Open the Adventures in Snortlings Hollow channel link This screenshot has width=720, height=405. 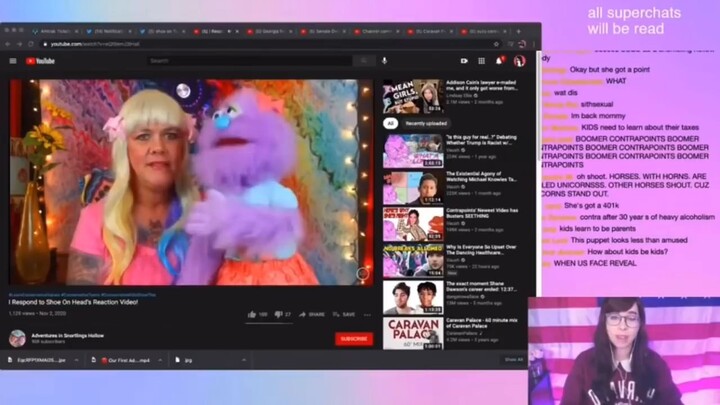pyautogui.click(x=68, y=336)
